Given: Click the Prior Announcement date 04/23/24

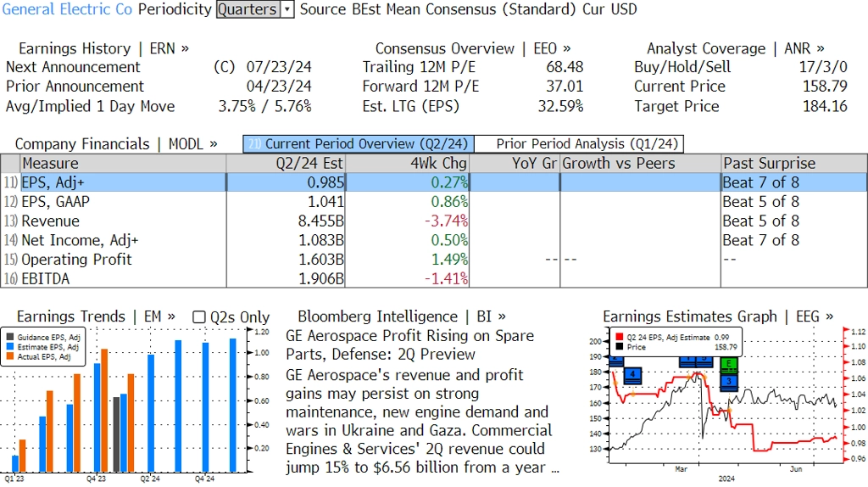Looking at the screenshot, I should coord(279,87).
